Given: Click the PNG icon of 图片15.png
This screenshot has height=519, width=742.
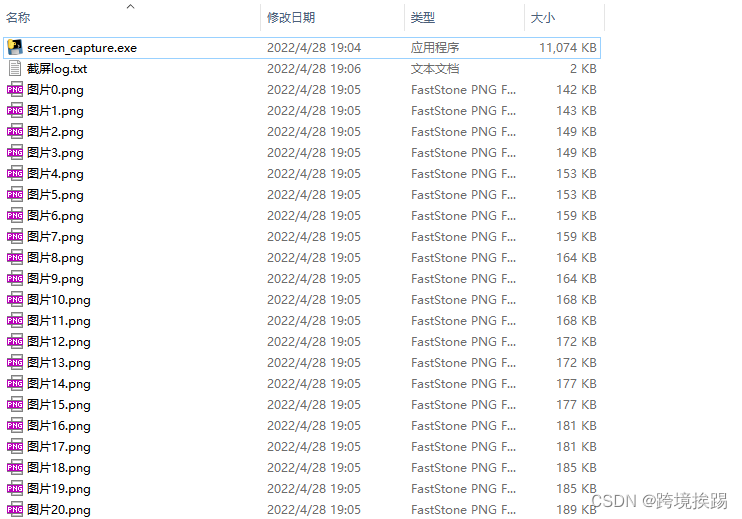Looking at the screenshot, I should 15,405.
